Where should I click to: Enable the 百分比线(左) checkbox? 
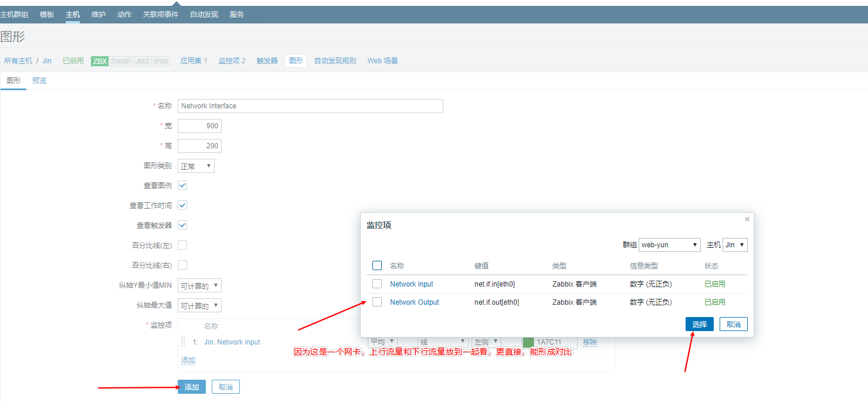(x=182, y=245)
